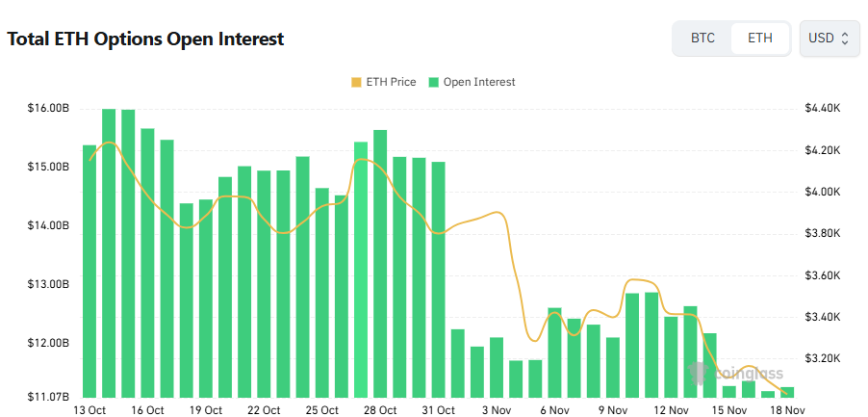
Task: Click the $16.00B left axis label
Action: click(48, 108)
